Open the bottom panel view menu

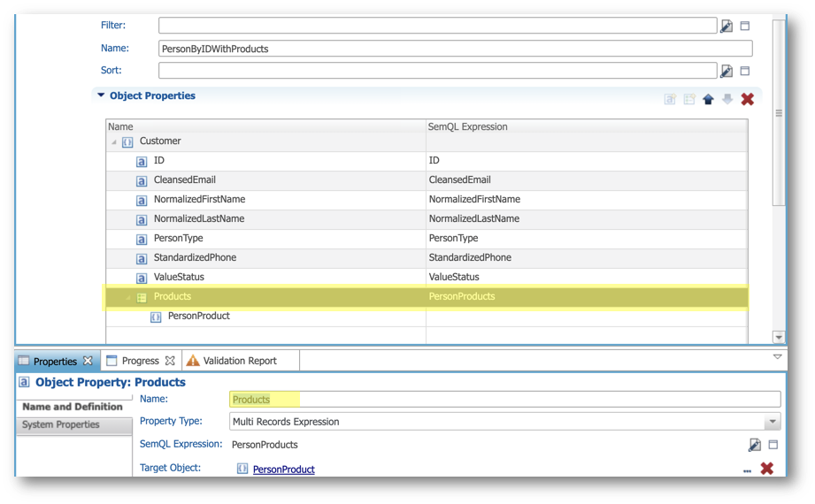click(778, 356)
